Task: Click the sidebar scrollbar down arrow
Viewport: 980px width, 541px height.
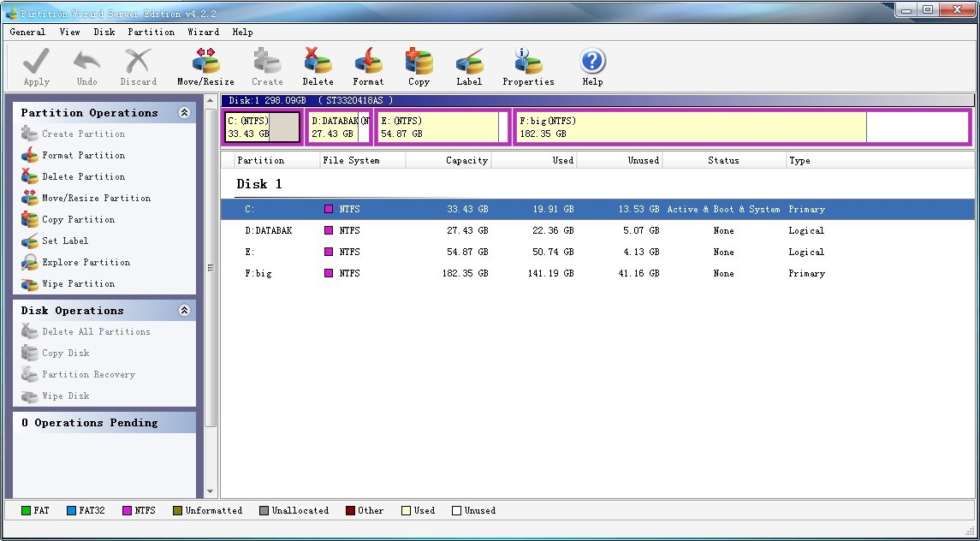Action: (x=210, y=491)
